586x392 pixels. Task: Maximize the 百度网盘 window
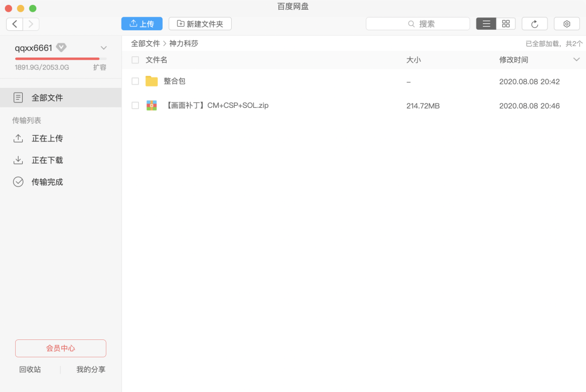pos(33,8)
